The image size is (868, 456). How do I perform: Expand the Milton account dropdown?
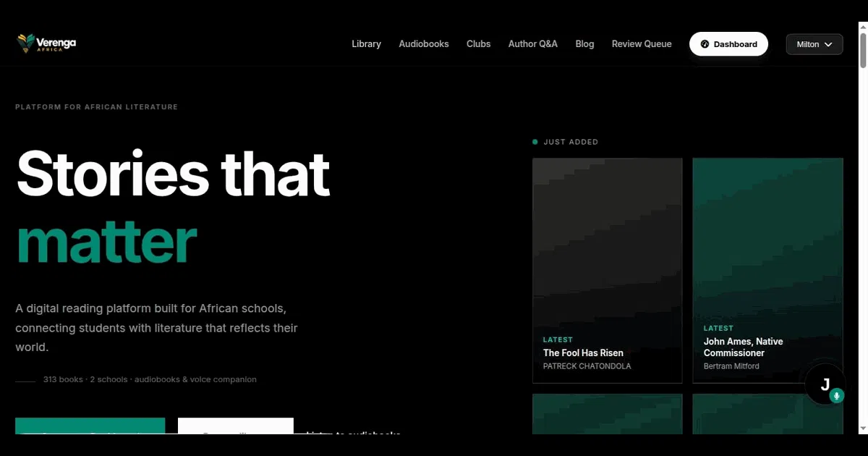coord(814,44)
